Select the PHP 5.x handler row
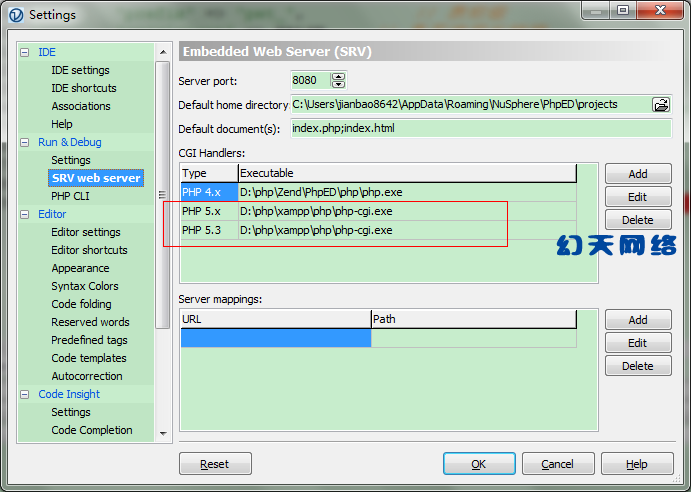The height and width of the screenshot is (492, 691). pyautogui.click(x=379, y=211)
